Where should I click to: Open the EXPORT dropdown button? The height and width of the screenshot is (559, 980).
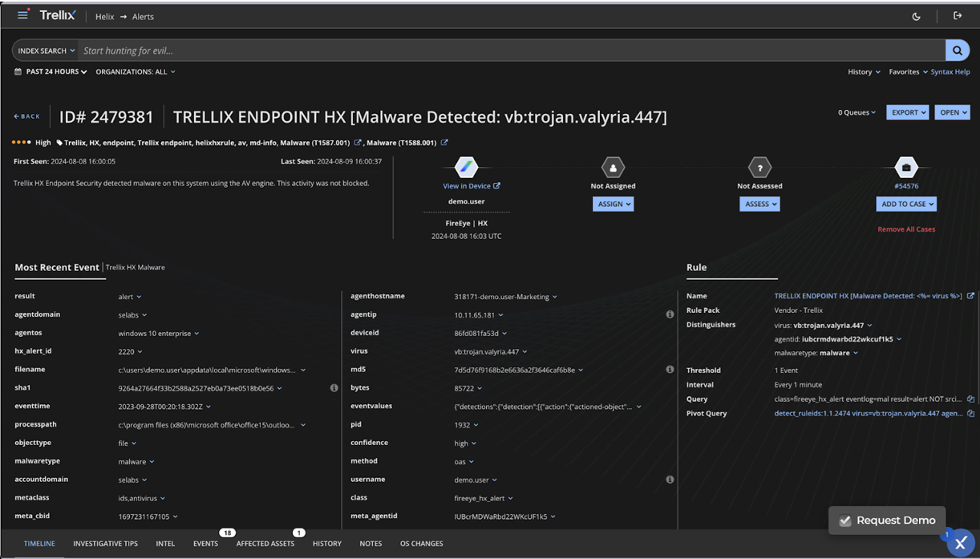point(908,112)
